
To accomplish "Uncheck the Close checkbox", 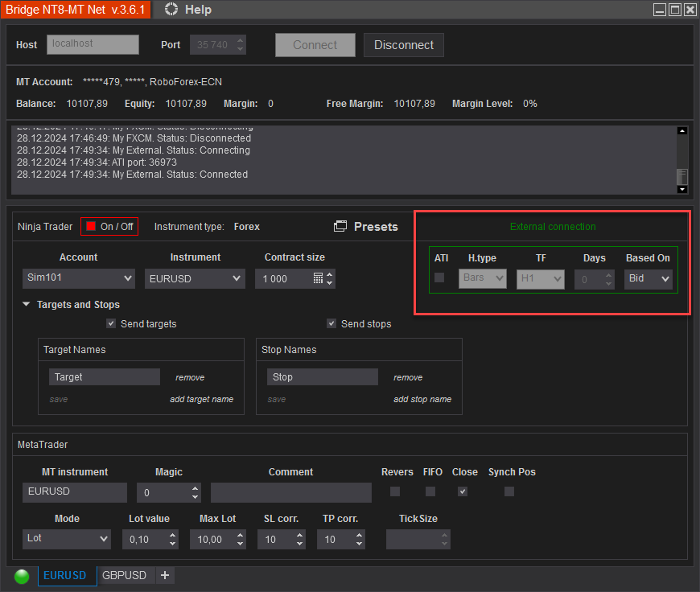I will pyautogui.click(x=463, y=491).
